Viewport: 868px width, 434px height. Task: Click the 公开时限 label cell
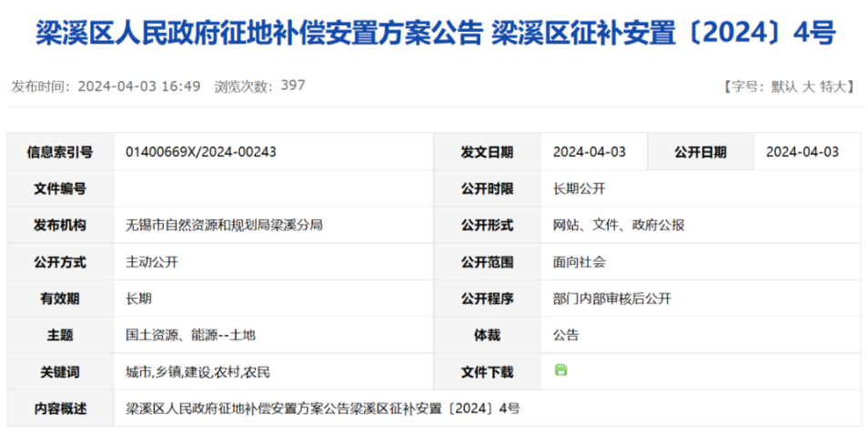pos(487,188)
